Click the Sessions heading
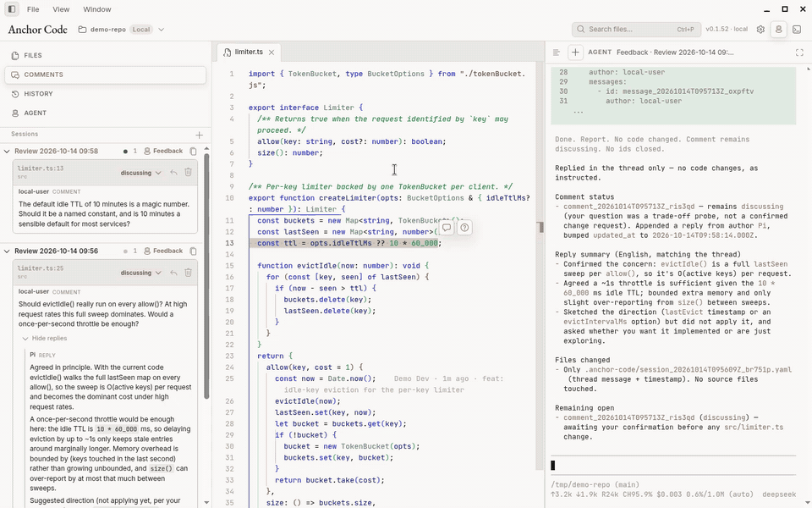The image size is (812, 508). [25, 135]
